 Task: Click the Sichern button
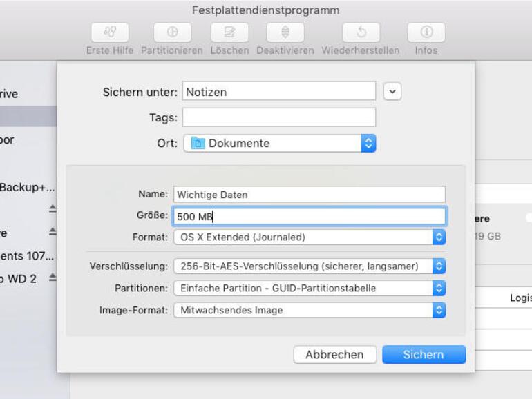pyautogui.click(x=424, y=355)
